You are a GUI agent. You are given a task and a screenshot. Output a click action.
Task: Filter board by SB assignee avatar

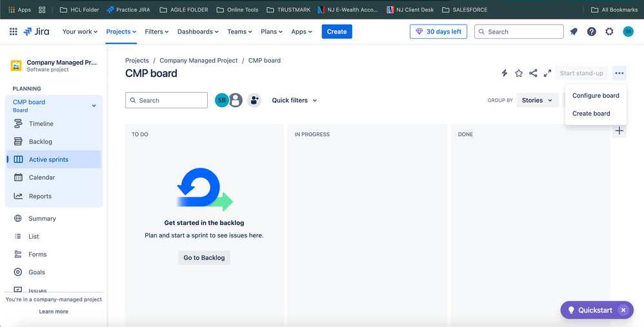pyautogui.click(x=222, y=100)
